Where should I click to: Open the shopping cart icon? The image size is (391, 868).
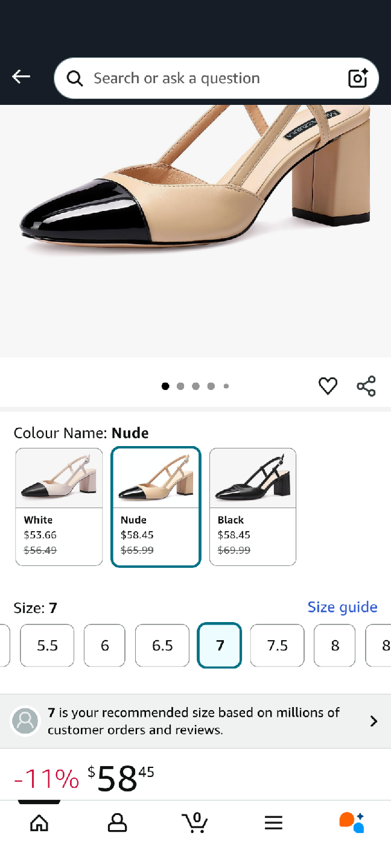coord(195,822)
